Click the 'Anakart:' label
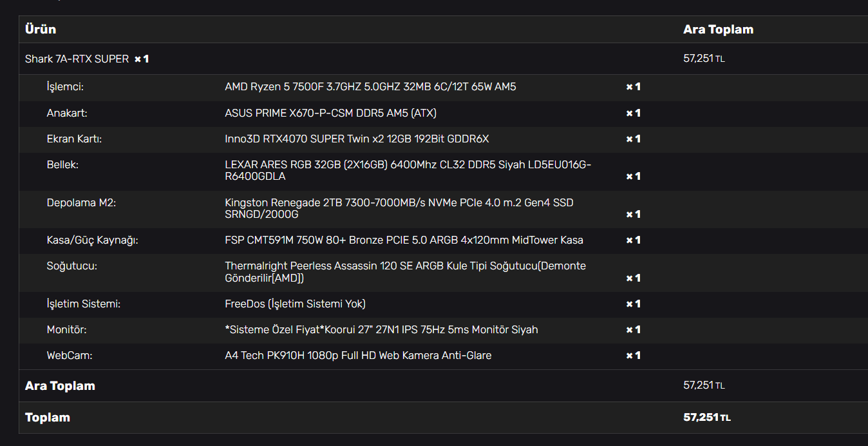Screen dimensions: 868x446 pos(67,113)
